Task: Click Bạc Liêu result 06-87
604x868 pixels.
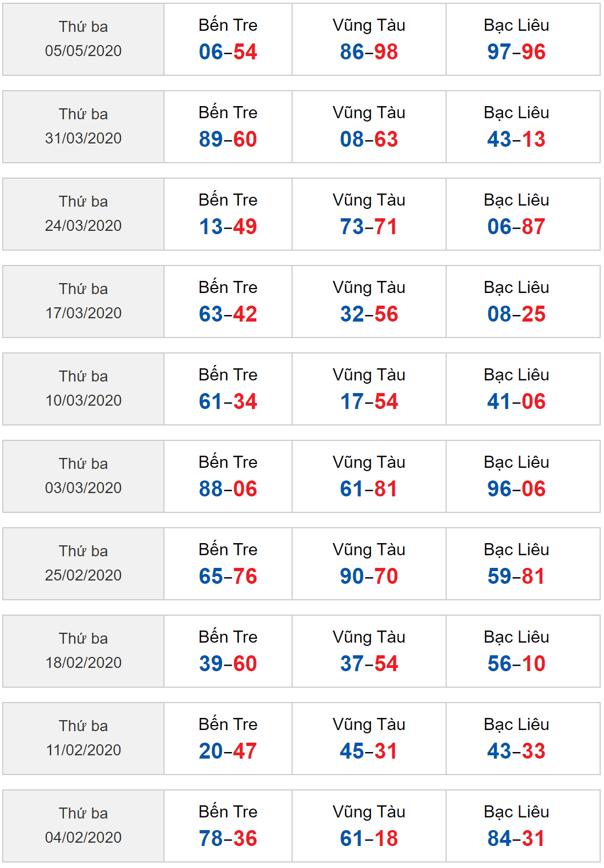Action: 516,226
